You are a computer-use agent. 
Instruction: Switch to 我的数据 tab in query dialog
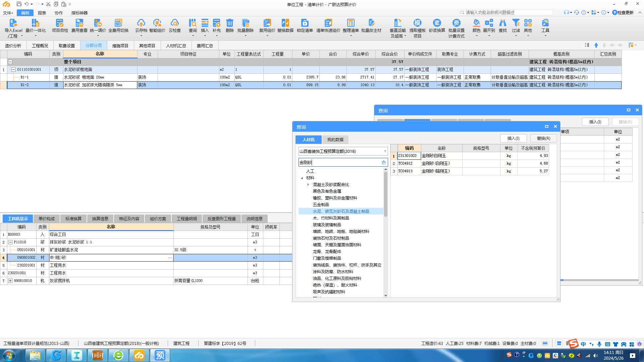(335, 139)
